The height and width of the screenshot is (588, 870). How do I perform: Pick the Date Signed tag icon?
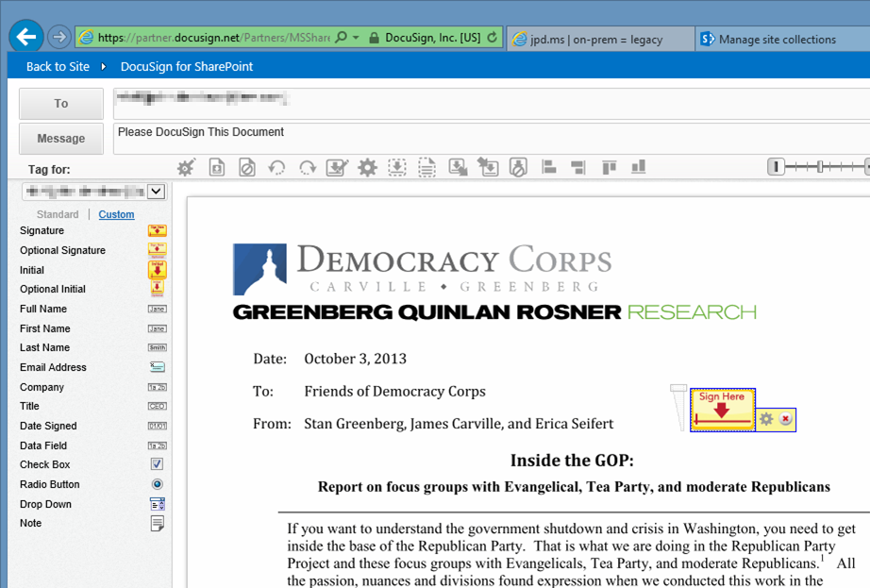158,426
